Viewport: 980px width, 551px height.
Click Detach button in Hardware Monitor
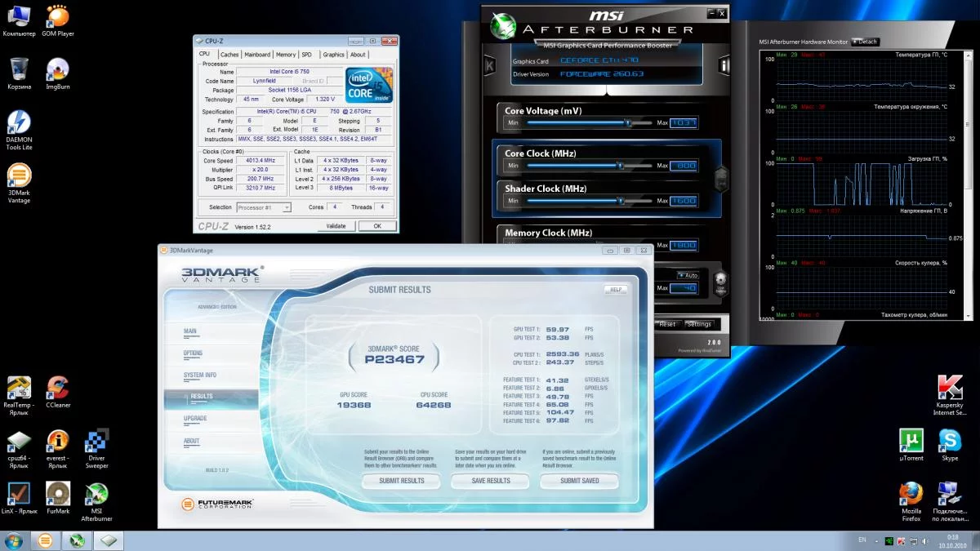click(865, 42)
